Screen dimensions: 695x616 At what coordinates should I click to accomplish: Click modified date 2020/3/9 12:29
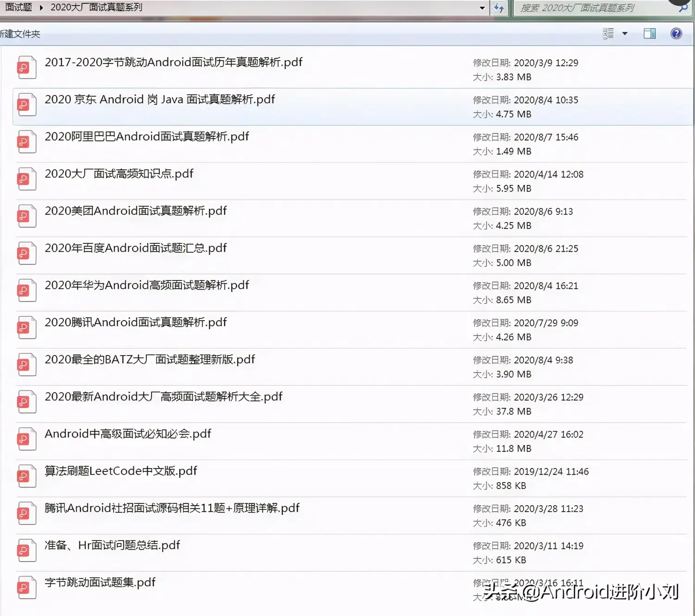(546, 63)
